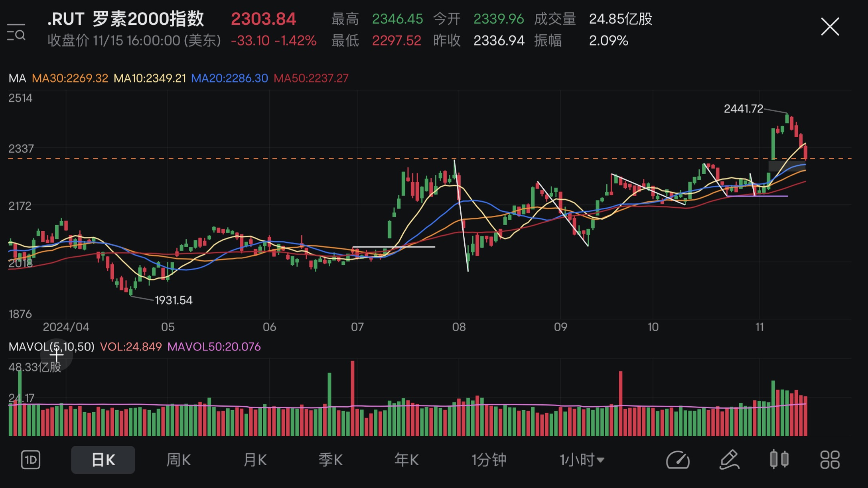Screen dimensions: 868x488
Task: Click the 最低 2297.52 low value
Action: tap(376, 41)
